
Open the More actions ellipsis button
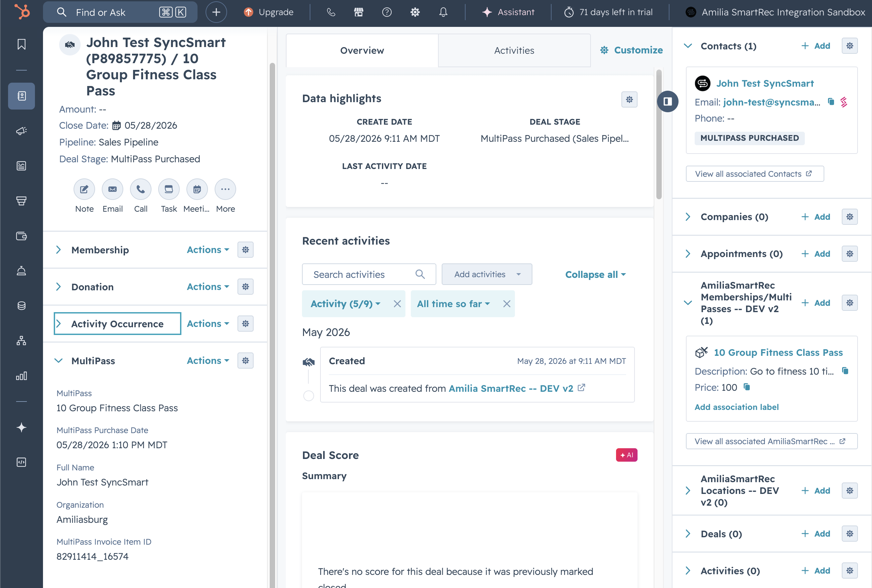pyautogui.click(x=225, y=189)
